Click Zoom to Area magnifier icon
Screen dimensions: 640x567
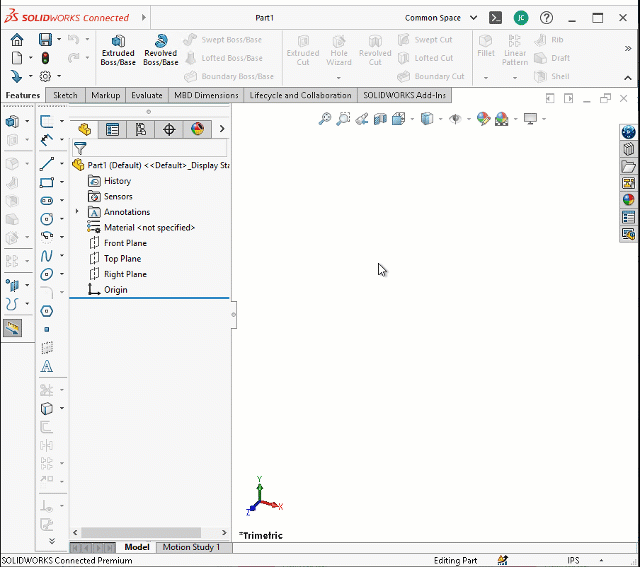[343, 119]
